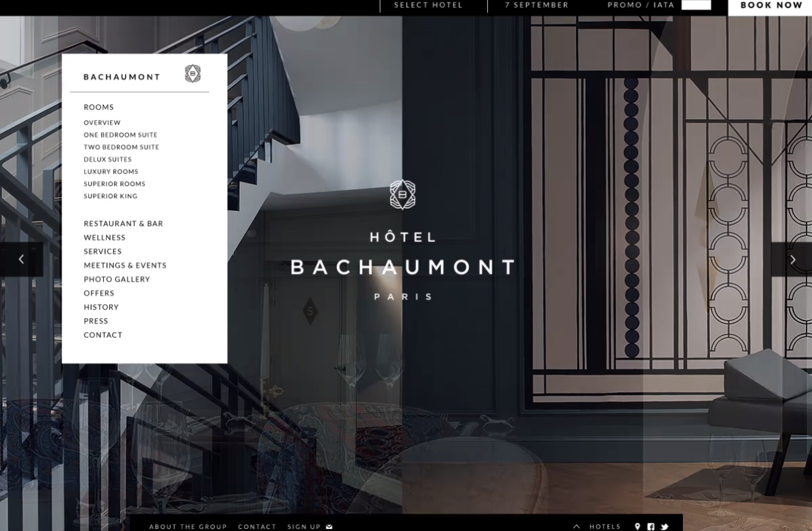Go back a slide using the left arrow
This screenshot has width=812, height=531.
pyautogui.click(x=21, y=260)
